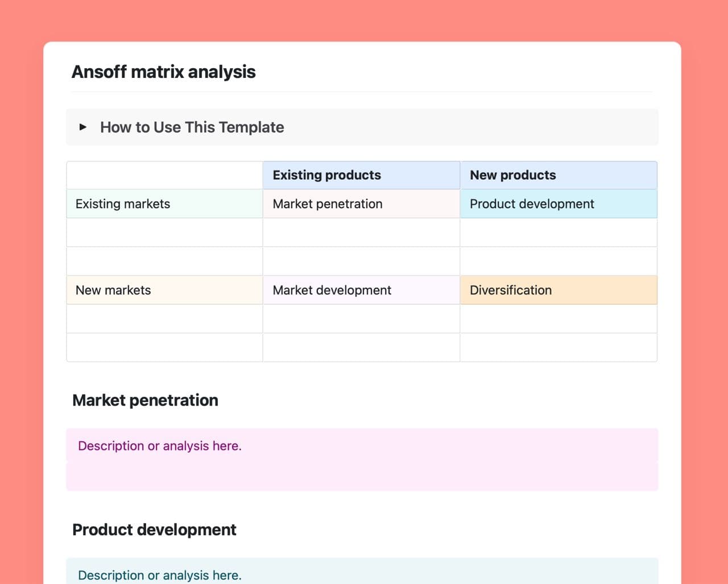Viewport: 728px width, 584px height.
Task: Click empty cell directly below Product development cell
Action: pyautogui.click(x=558, y=233)
